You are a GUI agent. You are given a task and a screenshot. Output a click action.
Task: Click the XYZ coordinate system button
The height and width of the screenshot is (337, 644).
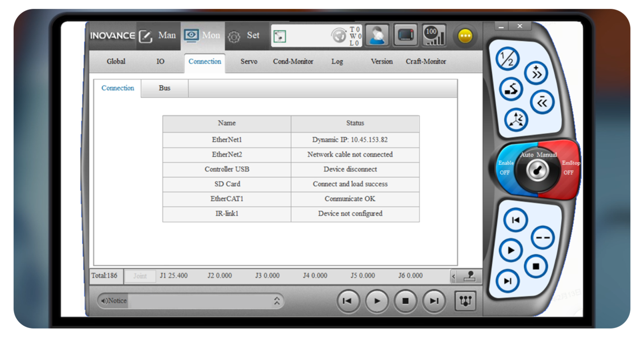(516, 120)
